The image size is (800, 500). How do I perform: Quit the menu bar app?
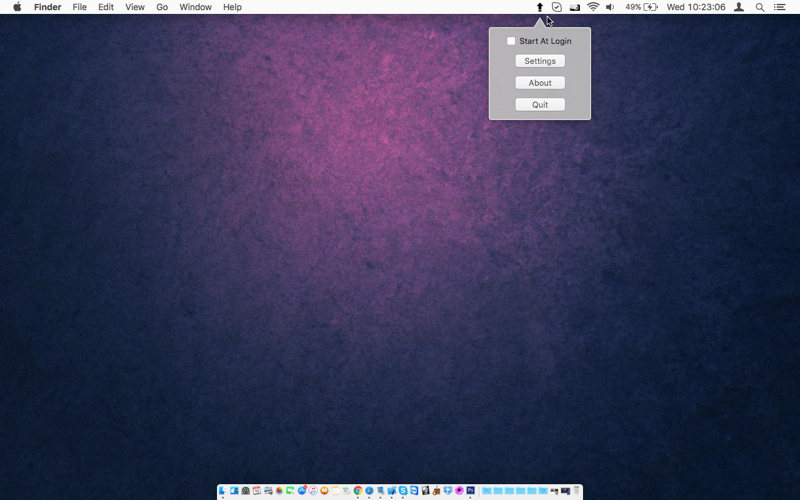point(540,105)
